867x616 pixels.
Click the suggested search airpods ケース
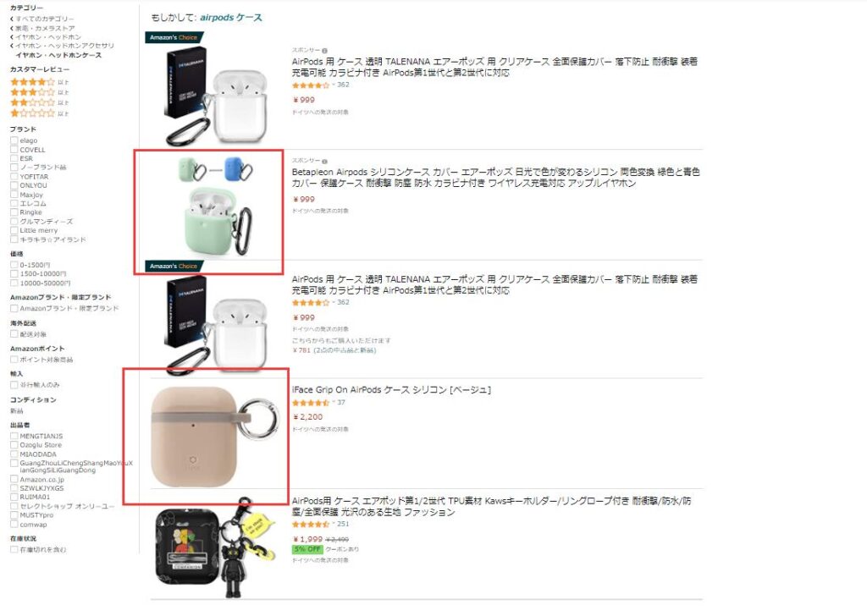[231, 18]
